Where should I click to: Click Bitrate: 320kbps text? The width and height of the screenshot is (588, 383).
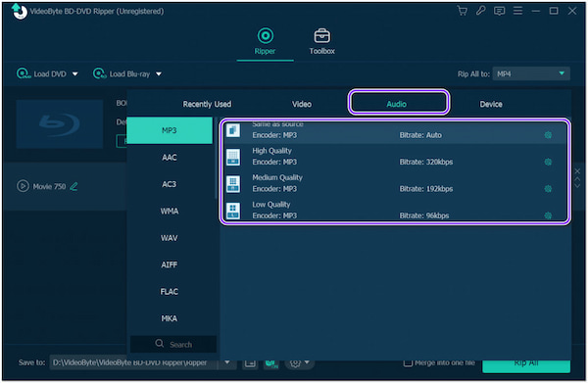click(x=426, y=162)
